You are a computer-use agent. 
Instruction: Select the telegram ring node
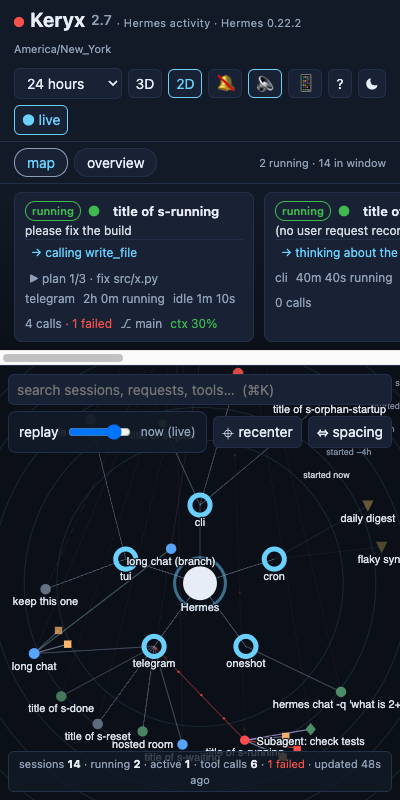click(154, 647)
